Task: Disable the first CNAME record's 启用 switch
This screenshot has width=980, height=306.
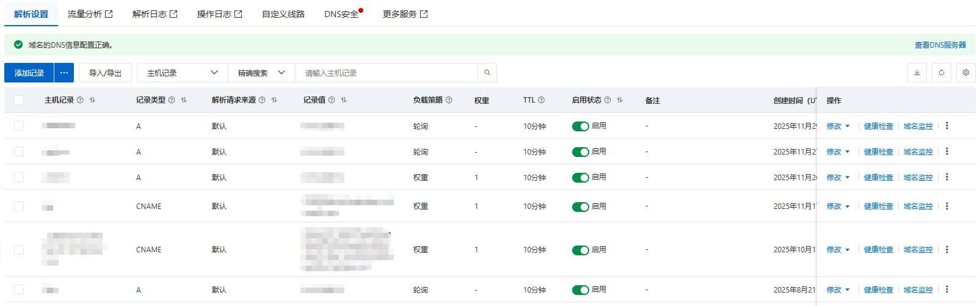Action: click(x=580, y=207)
